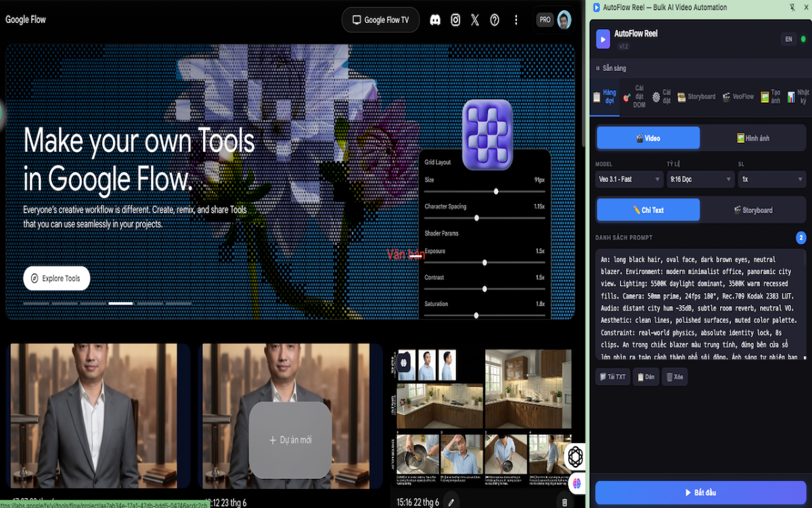The width and height of the screenshot is (812, 508).
Task: Click the Sẵn sàng status bar
Action: 700,68
